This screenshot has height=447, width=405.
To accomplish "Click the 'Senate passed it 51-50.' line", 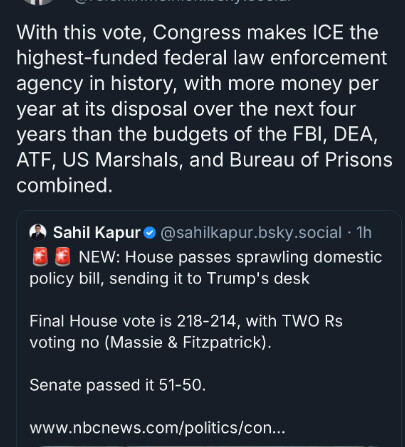I will click(118, 385).
